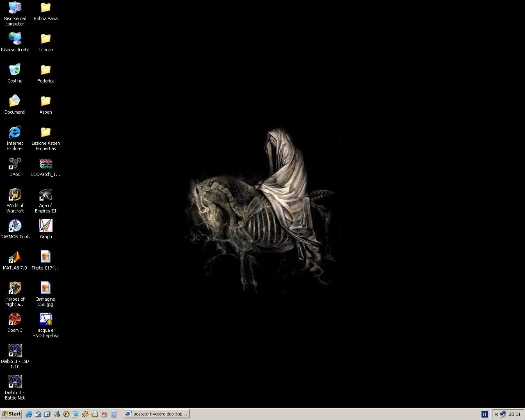
Task: Select the Robba Varia folder
Action: (x=46, y=11)
